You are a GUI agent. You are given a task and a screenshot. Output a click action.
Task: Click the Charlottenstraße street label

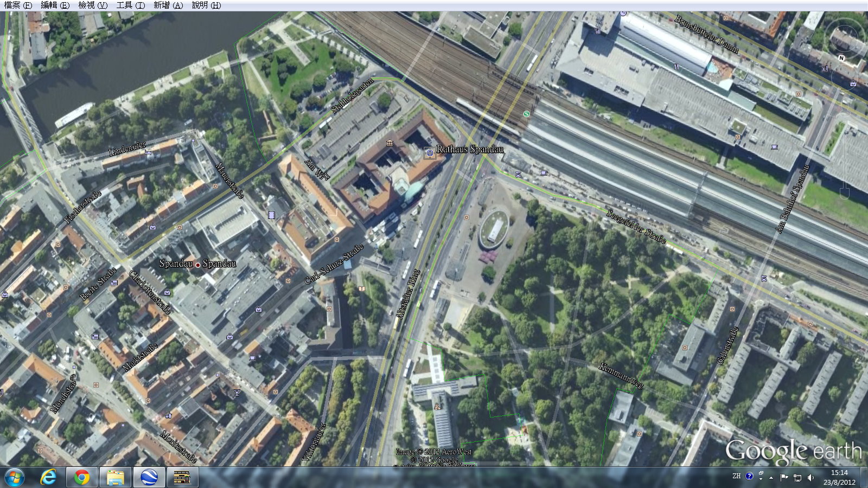pos(150,292)
